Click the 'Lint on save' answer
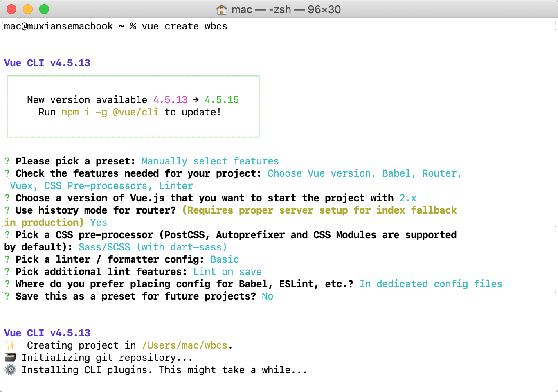Image resolution: width=558 pixels, height=392 pixels. click(x=227, y=272)
